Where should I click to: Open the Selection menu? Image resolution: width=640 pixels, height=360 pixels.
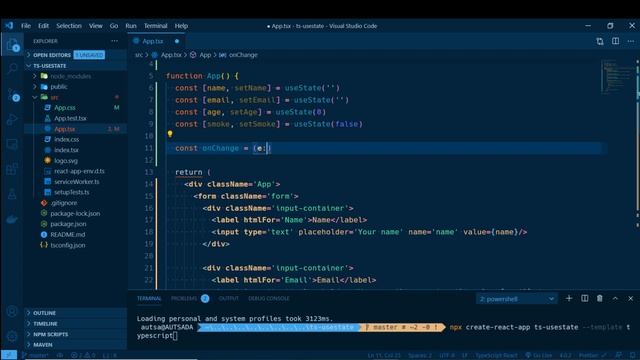click(x=69, y=26)
